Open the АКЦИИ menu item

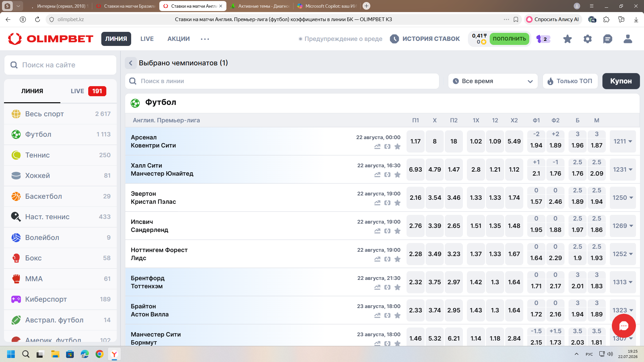178,39
